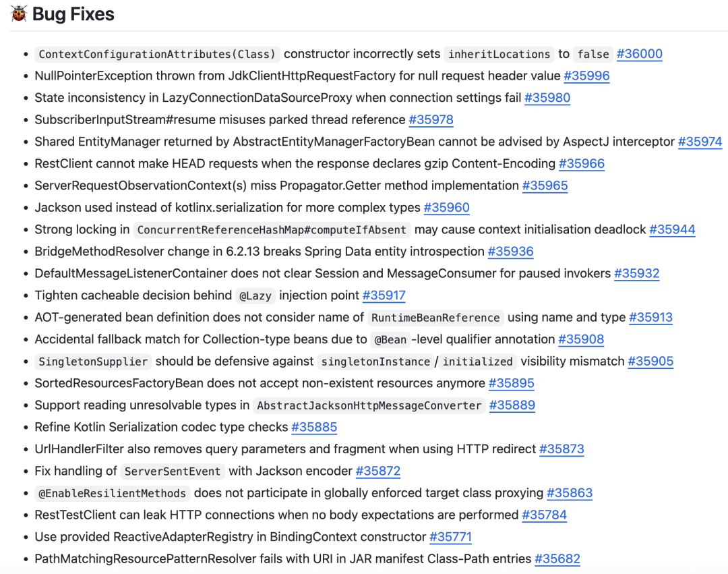Image resolution: width=728 pixels, height=574 pixels.
Task: Open SingletonSupplier issue #35905
Action: click(x=650, y=361)
